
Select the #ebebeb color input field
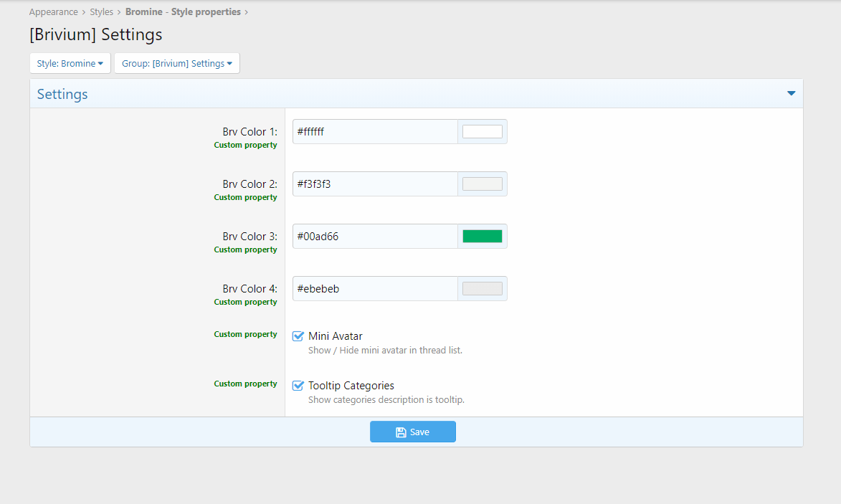[374, 289]
